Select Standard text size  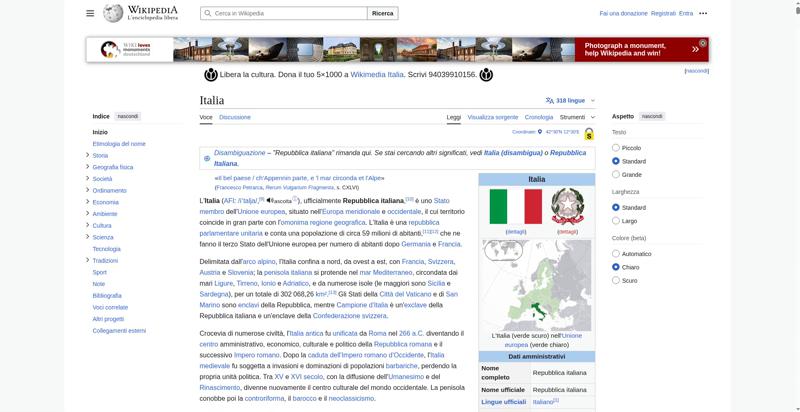(x=616, y=161)
